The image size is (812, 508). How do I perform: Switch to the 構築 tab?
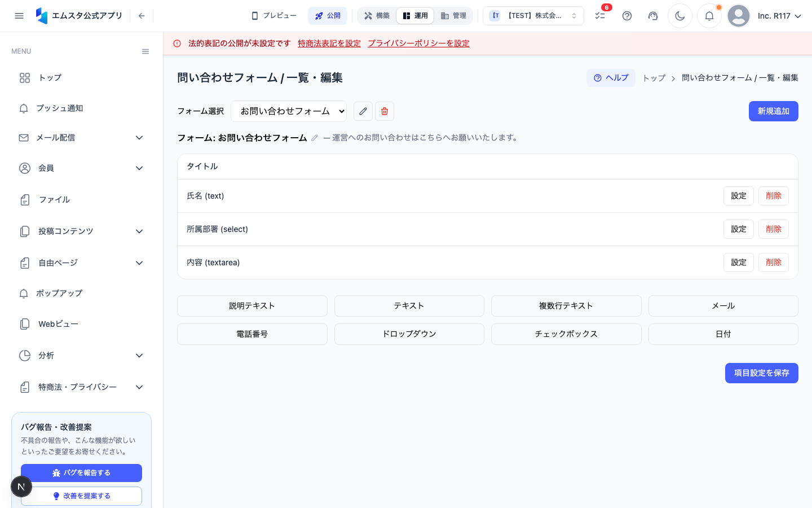pos(377,16)
